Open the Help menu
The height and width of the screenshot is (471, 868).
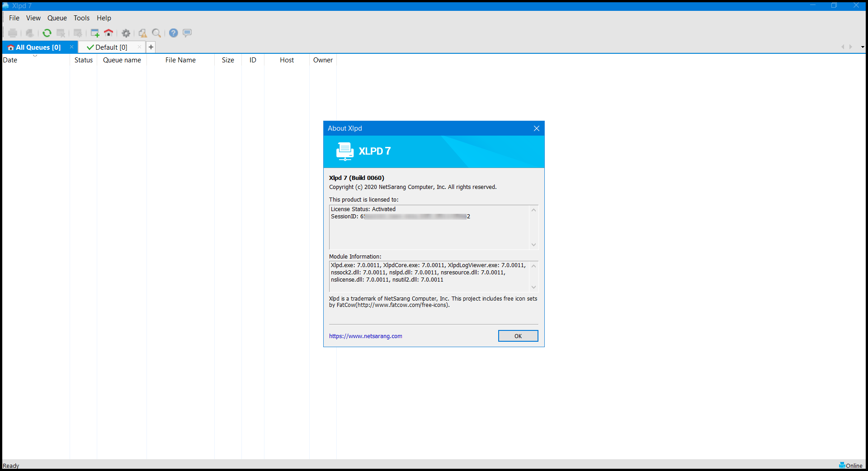104,18
